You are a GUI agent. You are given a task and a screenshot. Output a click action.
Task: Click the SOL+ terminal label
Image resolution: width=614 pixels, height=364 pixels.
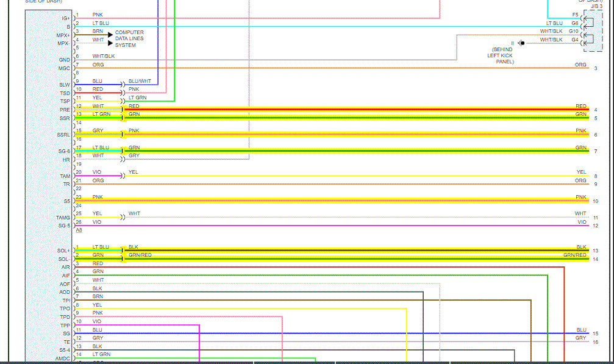click(x=63, y=251)
